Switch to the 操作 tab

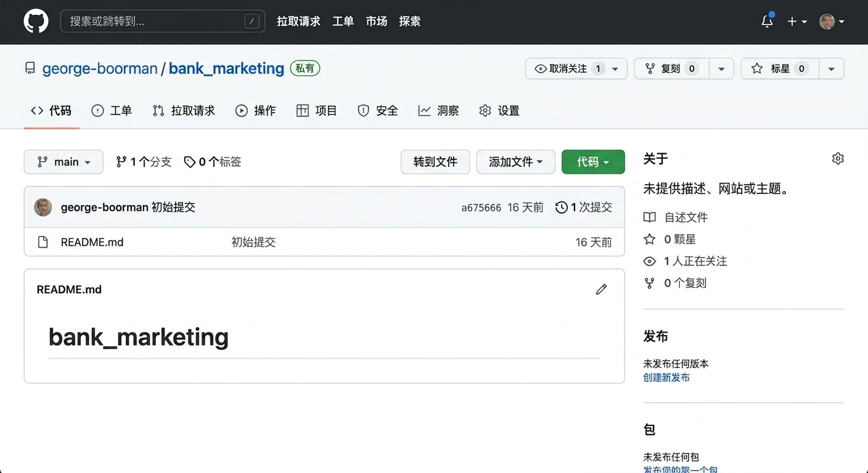point(255,111)
